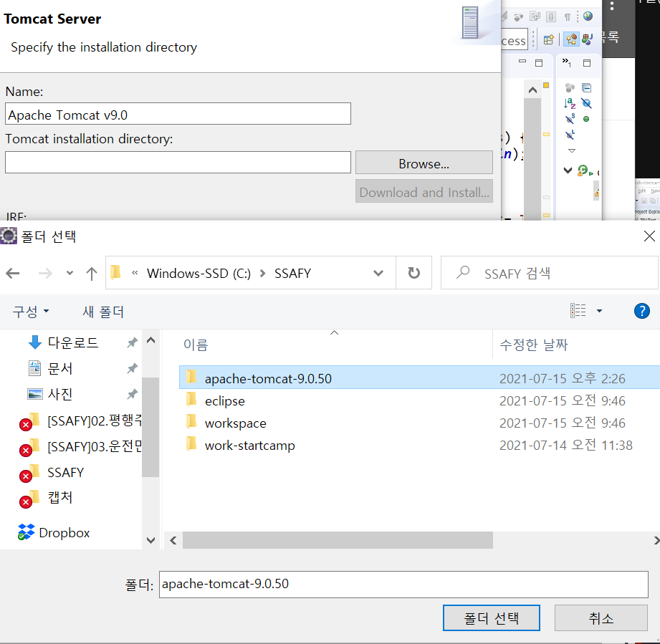
Task: Select apache-tomcat-9.0.50 folder
Action: (x=420, y=378)
